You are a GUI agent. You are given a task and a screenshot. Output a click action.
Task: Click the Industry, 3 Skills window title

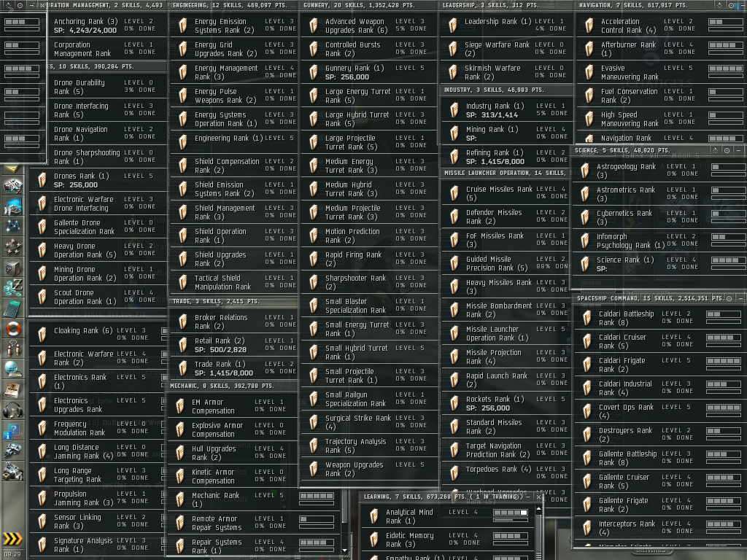click(x=494, y=90)
